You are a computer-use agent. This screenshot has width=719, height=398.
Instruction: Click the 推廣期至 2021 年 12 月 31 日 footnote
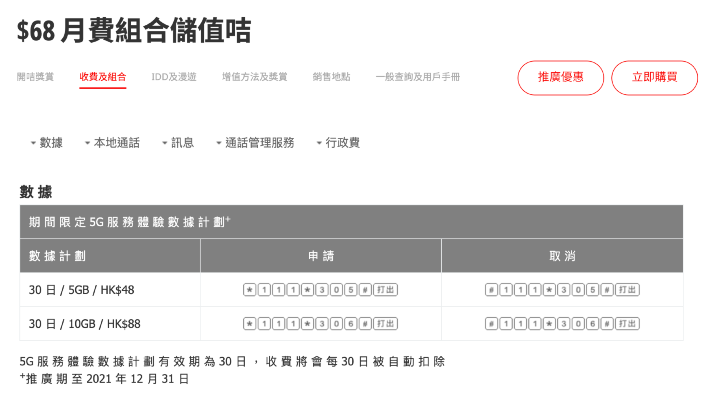[x=104, y=379]
